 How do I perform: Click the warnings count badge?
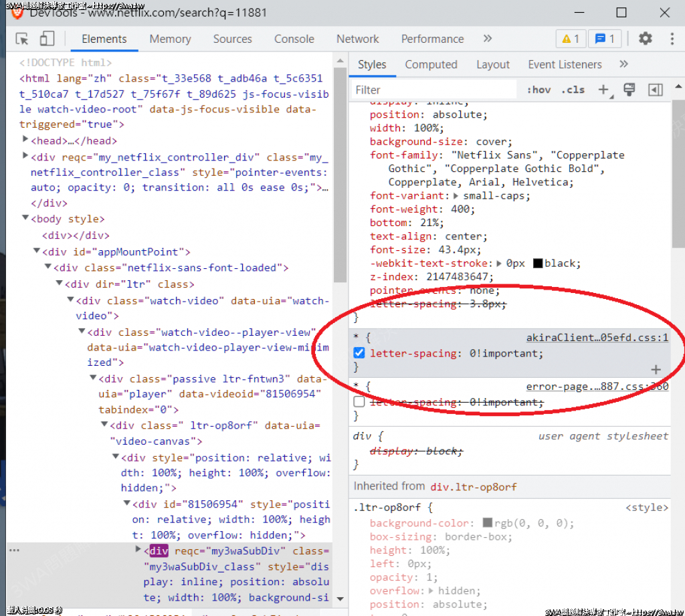(x=571, y=39)
